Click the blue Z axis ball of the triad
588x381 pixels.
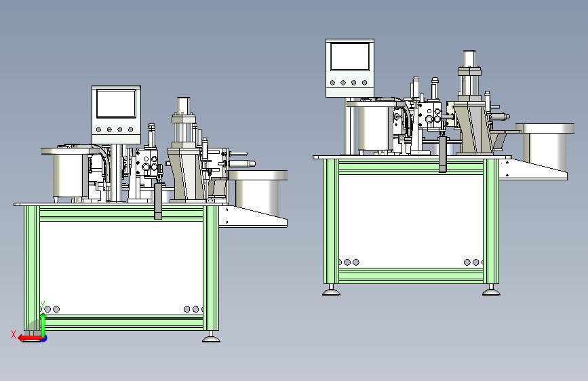click(45, 339)
